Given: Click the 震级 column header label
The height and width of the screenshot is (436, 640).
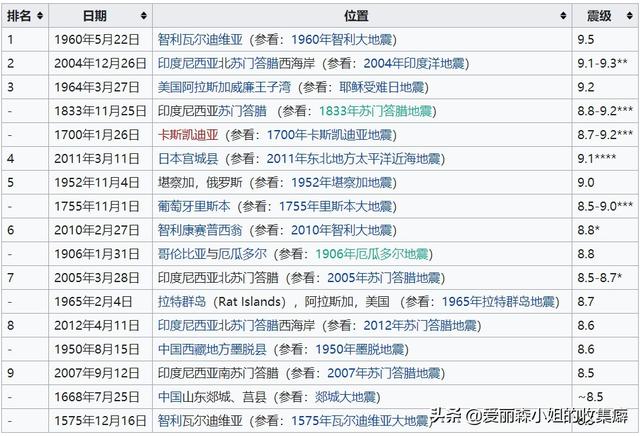Looking at the screenshot, I should [599, 16].
